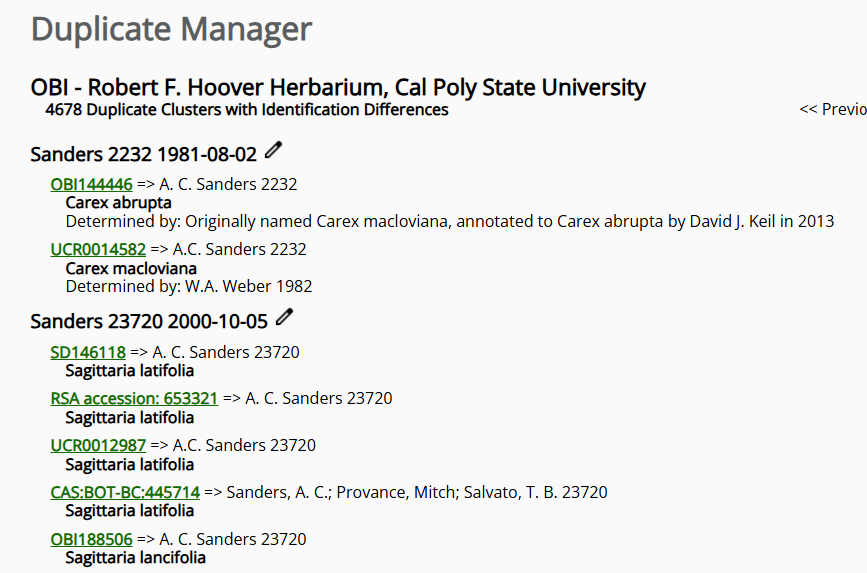Click the 4678 Duplicate Clusters count text
This screenshot has height=573, width=867.
click(247, 110)
